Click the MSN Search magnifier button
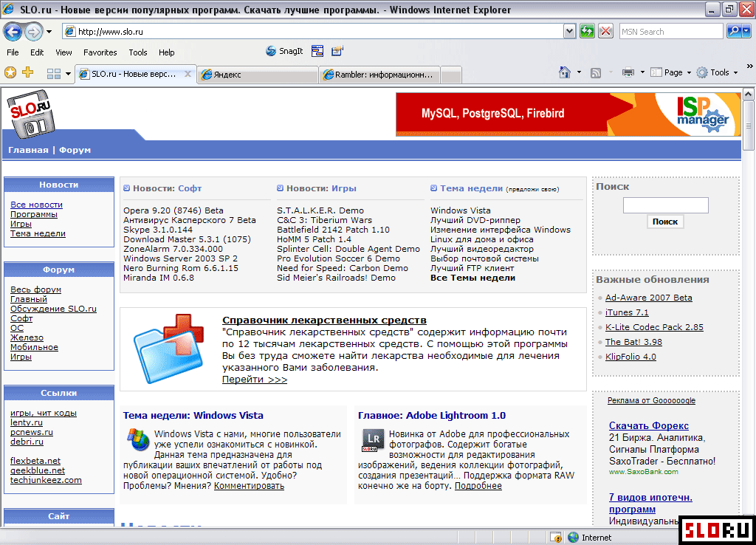 tap(735, 31)
